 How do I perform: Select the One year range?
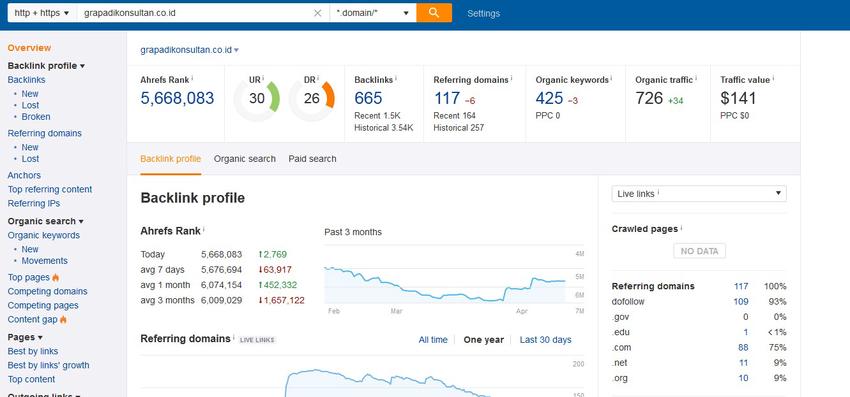tap(484, 340)
